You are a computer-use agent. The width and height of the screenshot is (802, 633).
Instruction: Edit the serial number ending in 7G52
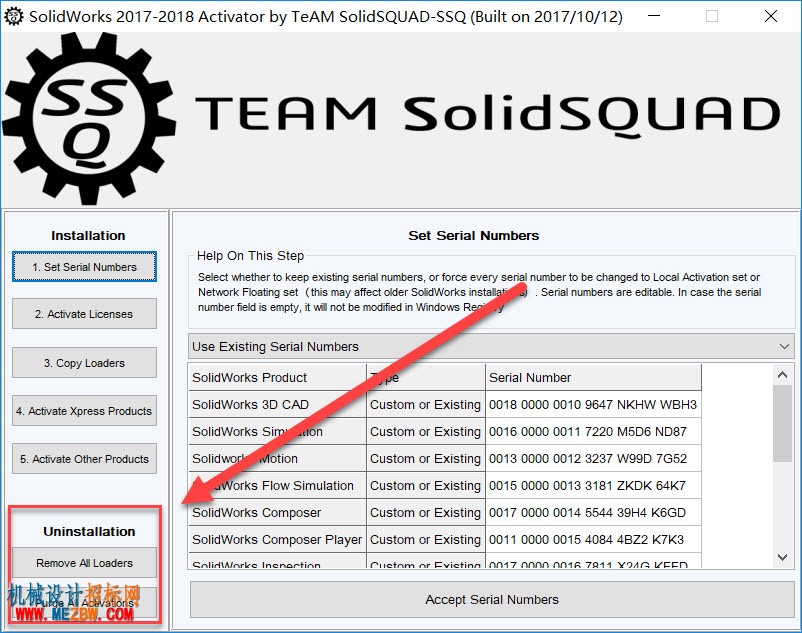(593, 459)
